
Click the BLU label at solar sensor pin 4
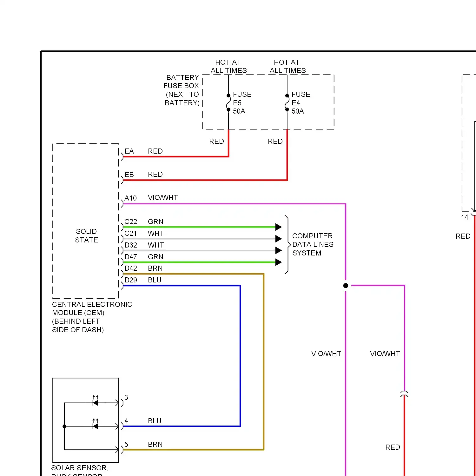pos(155,421)
